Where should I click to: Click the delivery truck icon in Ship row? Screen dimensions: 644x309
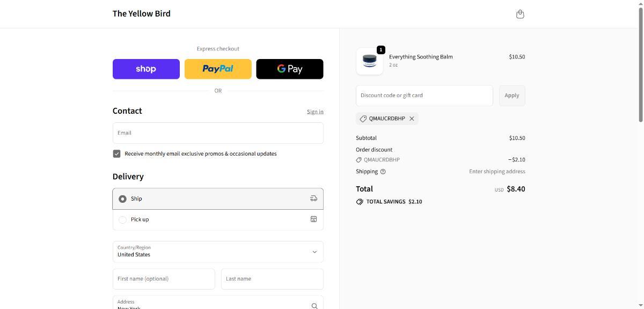tap(313, 198)
